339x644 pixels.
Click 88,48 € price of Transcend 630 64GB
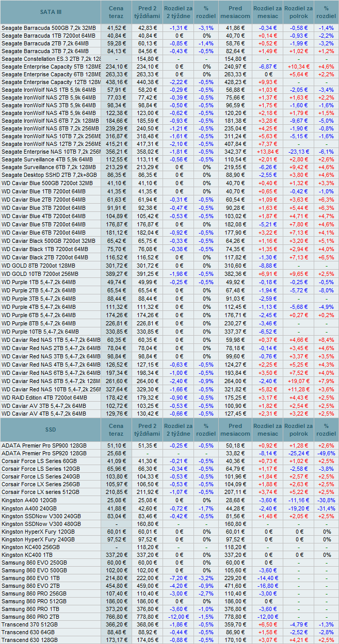pyautogui.click(x=117, y=632)
